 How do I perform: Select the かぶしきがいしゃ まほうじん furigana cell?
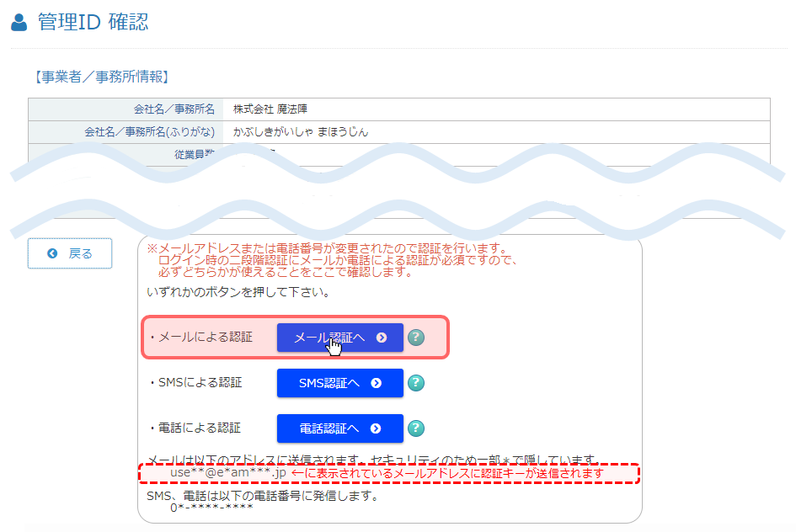496,132
